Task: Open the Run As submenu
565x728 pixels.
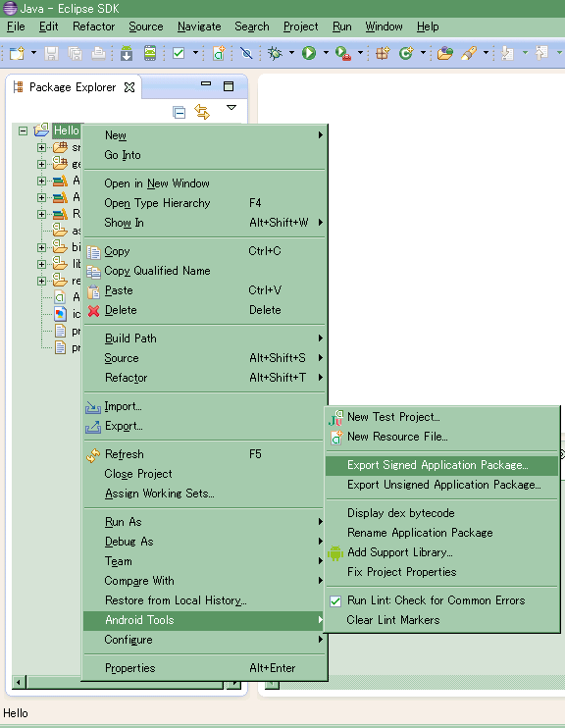Action: click(x=205, y=522)
